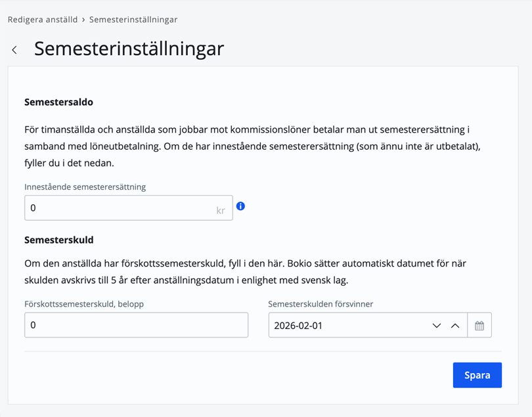Click the upward chevron on the date selector

point(456,324)
